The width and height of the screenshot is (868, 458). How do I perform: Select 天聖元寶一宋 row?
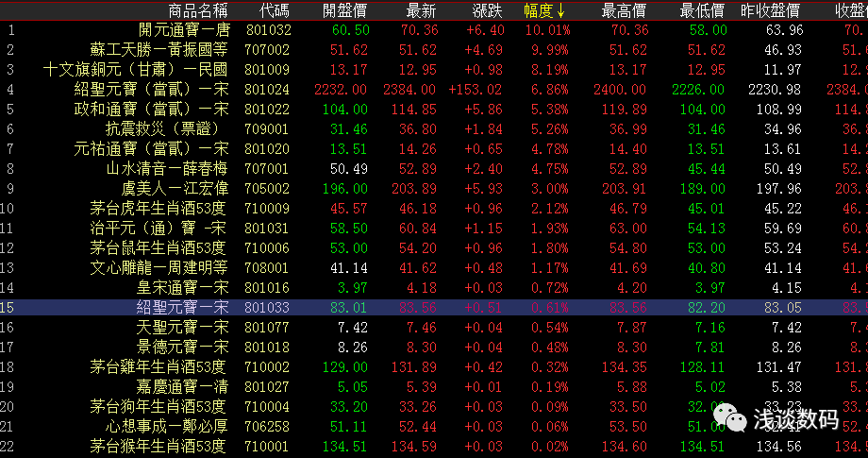click(x=434, y=328)
